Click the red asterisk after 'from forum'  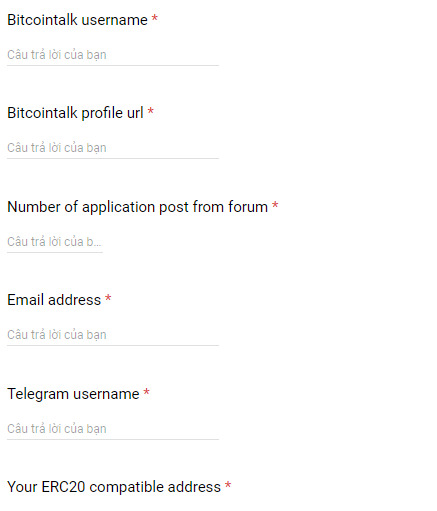275,205
